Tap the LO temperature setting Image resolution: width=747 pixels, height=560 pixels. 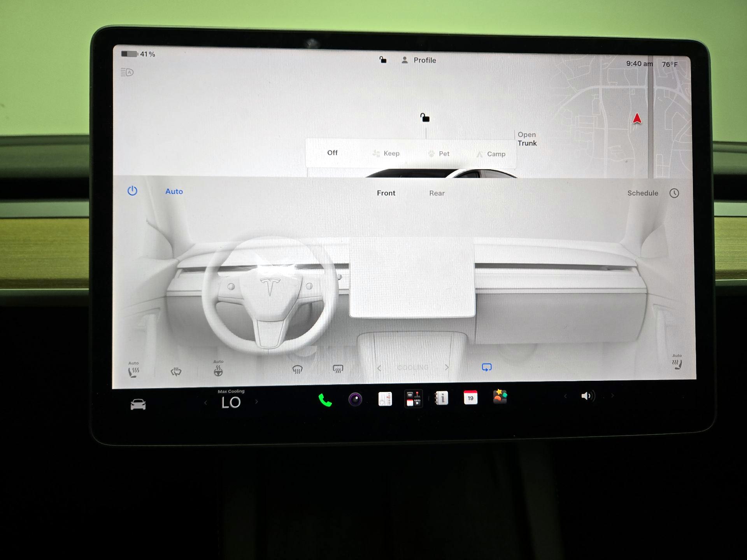(231, 402)
